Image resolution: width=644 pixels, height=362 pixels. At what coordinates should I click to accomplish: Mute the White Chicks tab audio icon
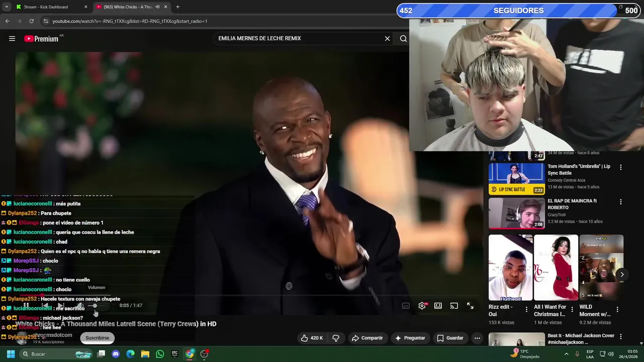(x=157, y=7)
